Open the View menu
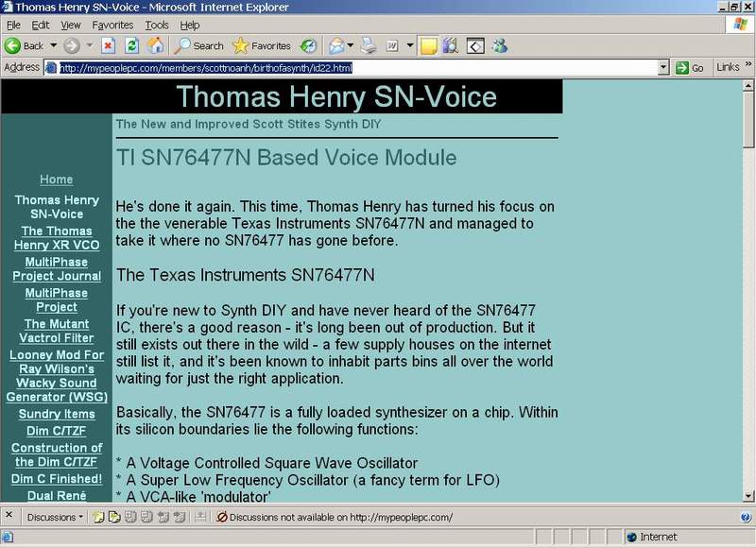The width and height of the screenshot is (756, 548). click(71, 25)
